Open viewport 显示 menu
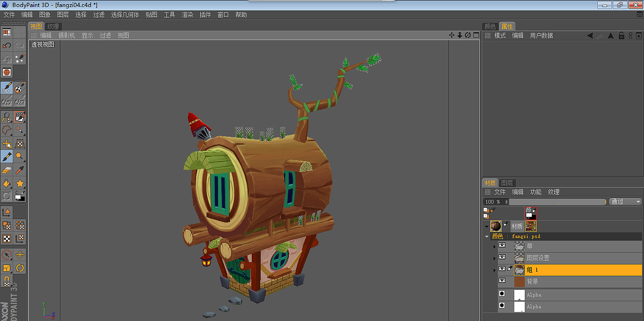The width and height of the screenshot is (644, 321). tap(88, 35)
